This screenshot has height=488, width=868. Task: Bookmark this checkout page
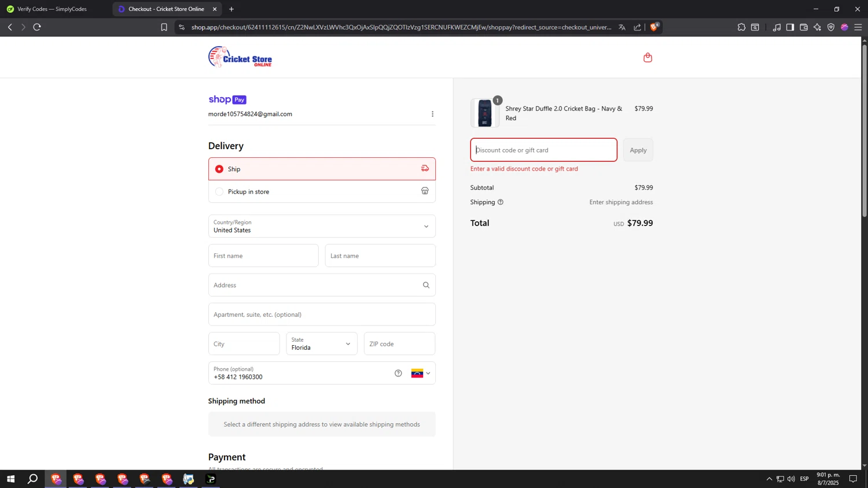(164, 27)
